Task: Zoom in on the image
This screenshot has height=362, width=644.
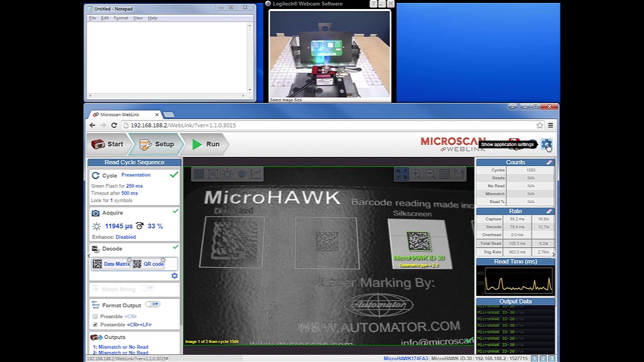Action: [x=416, y=174]
